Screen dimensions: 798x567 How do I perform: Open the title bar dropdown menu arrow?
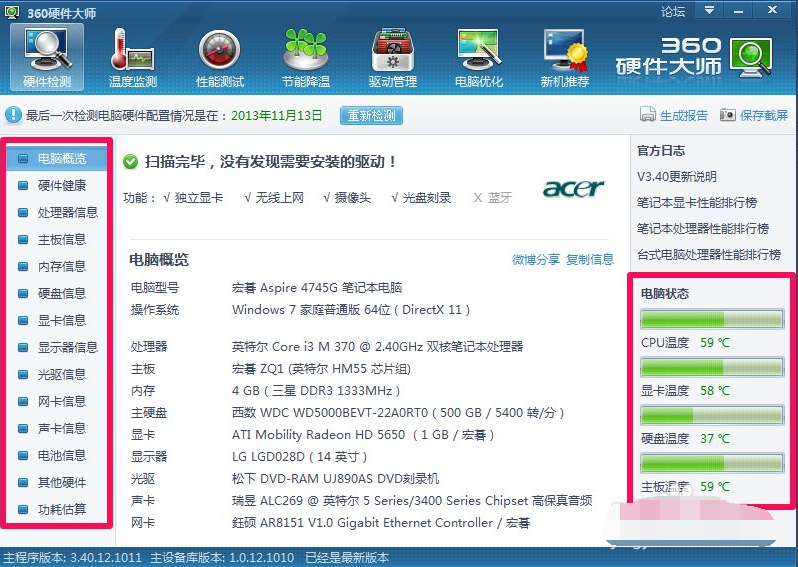pyautogui.click(x=709, y=10)
